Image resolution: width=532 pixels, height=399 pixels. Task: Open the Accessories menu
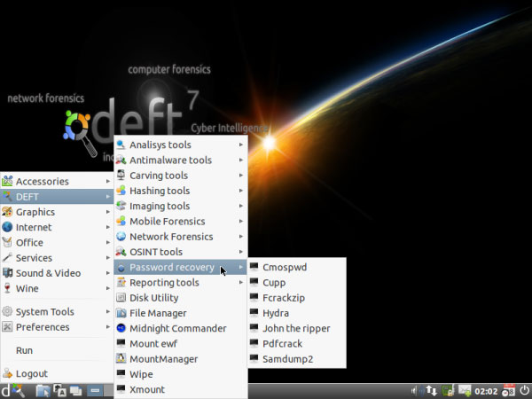[57, 181]
